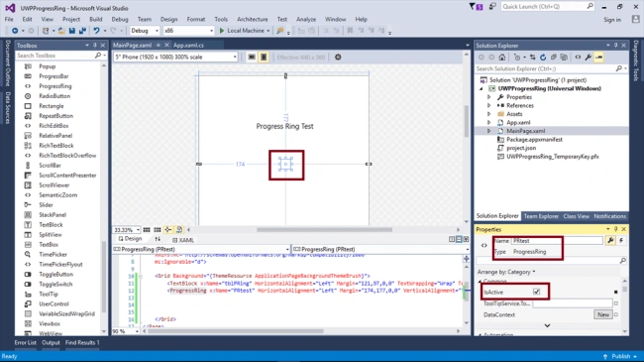Viewport: 644px width, 362px height.
Task: Click the Open File folder icon in toolbar
Action: [x=61, y=31]
